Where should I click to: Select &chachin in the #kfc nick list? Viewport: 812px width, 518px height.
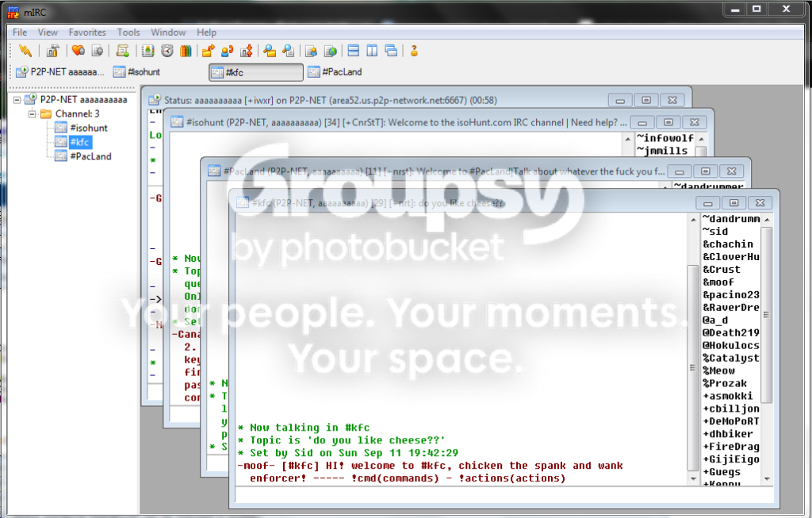(x=728, y=244)
